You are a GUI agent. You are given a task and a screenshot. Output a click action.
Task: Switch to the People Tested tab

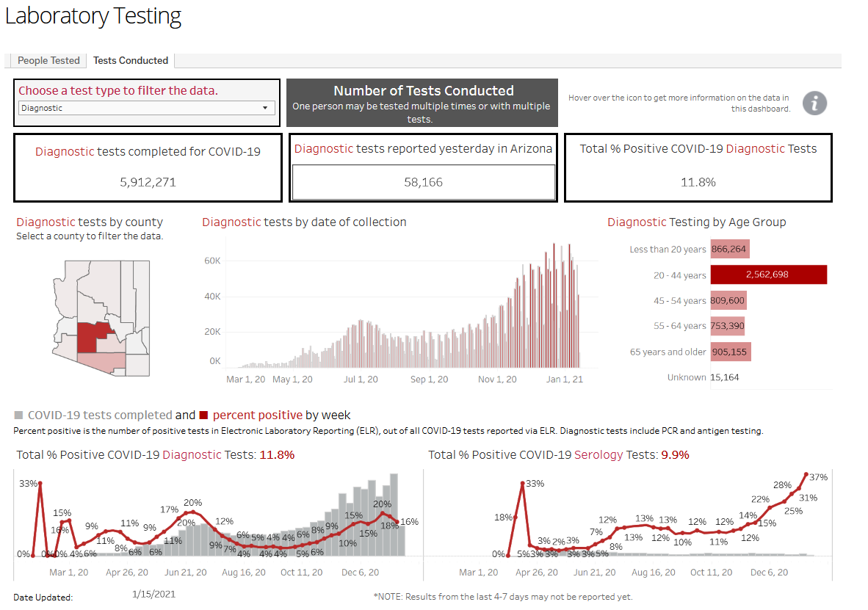pyautogui.click(x=48, y=60)
